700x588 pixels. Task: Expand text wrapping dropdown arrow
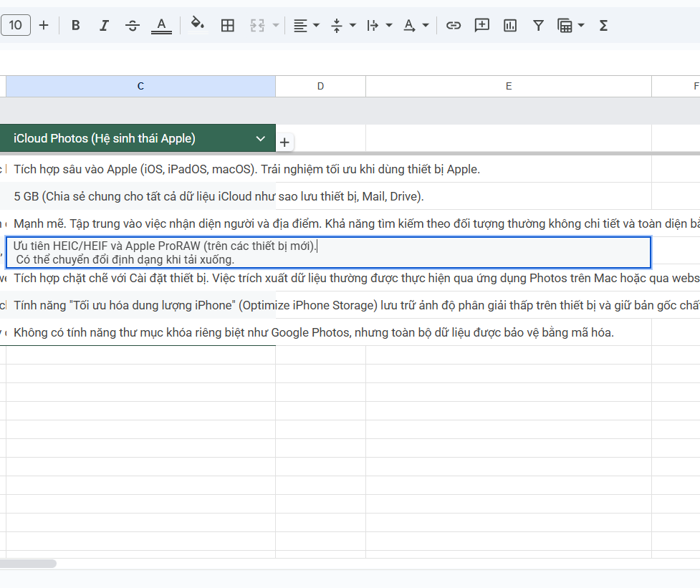(x=389, y=26)
